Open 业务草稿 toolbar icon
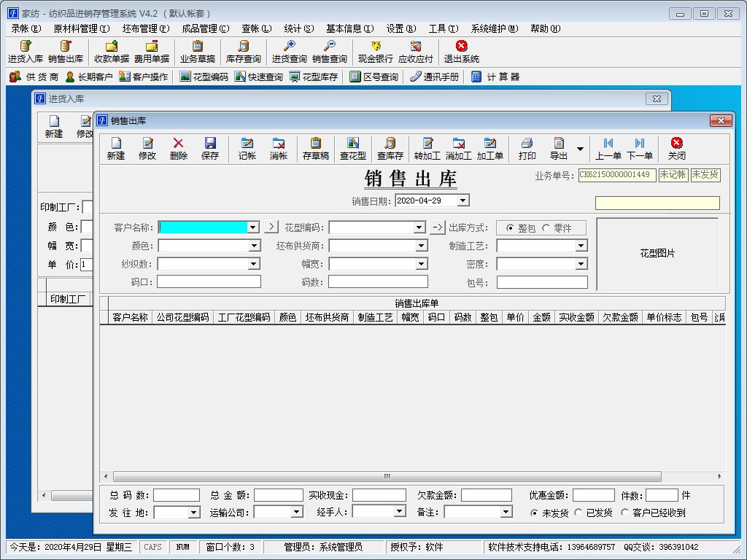The image size is (747, 560). (197, 52)
